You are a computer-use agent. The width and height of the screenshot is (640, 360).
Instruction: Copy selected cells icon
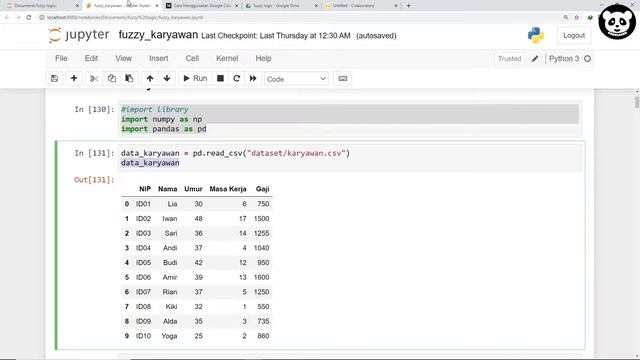pos(111,78)
